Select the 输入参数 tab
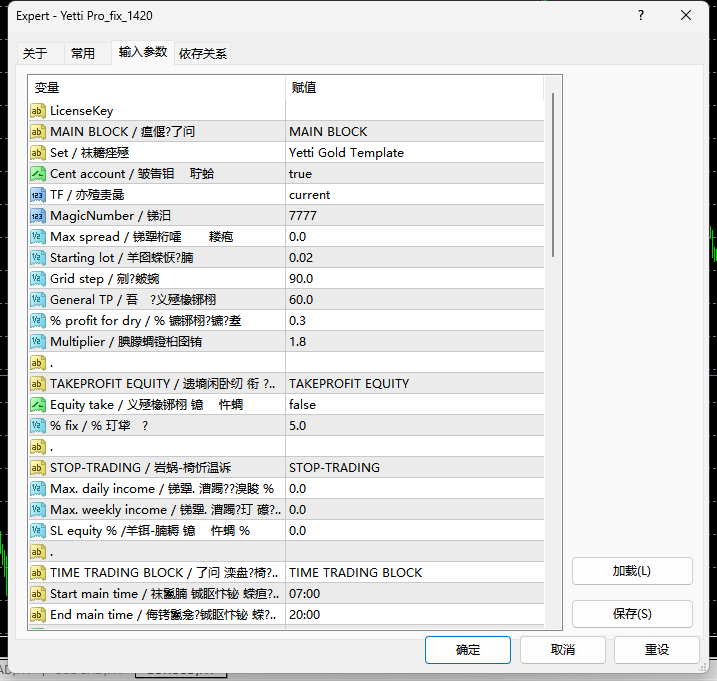The image size is (717, 681). [x=143, y=52]
